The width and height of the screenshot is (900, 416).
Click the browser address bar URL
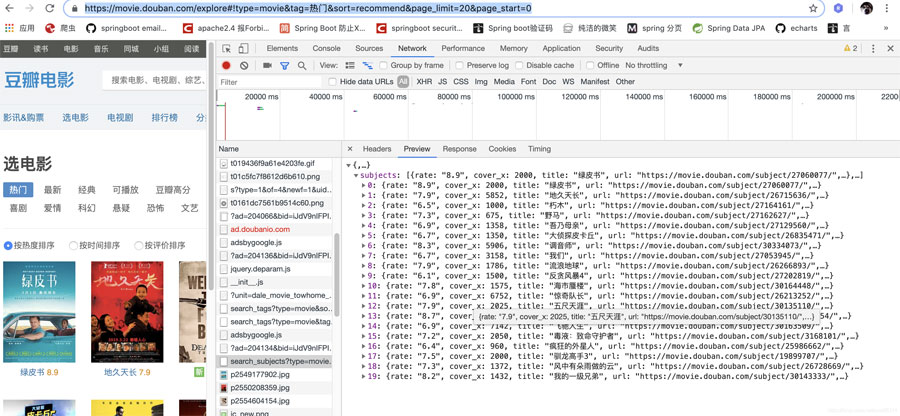click(x=308, y=8)
